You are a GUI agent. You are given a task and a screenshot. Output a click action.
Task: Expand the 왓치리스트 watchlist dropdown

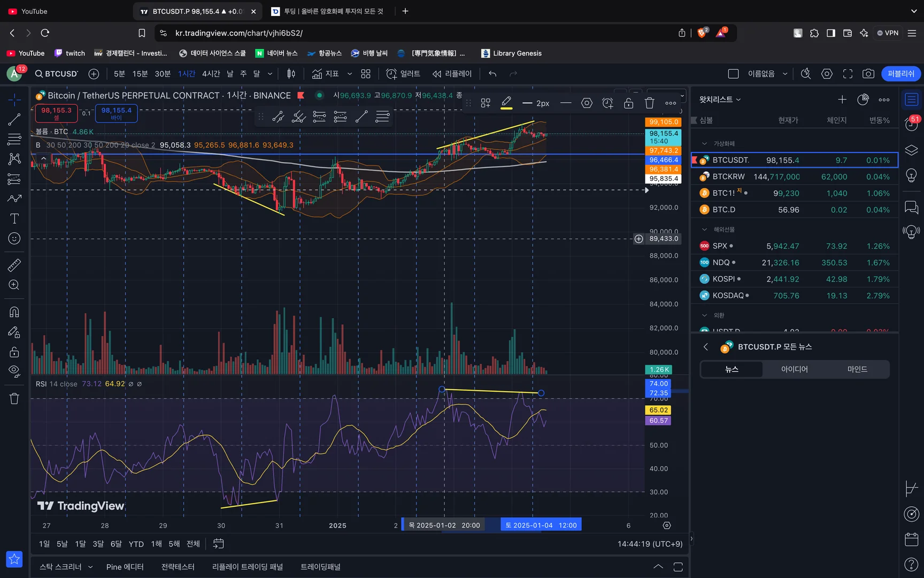[x=720, y=100]
